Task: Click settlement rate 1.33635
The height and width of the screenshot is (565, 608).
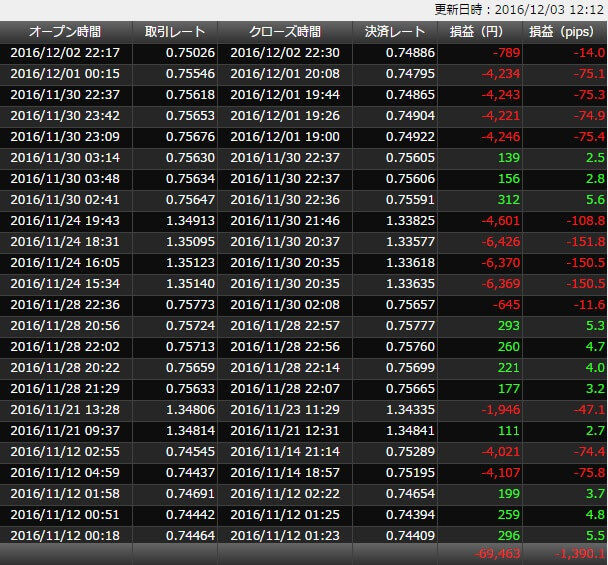Action: pos(410,283)
